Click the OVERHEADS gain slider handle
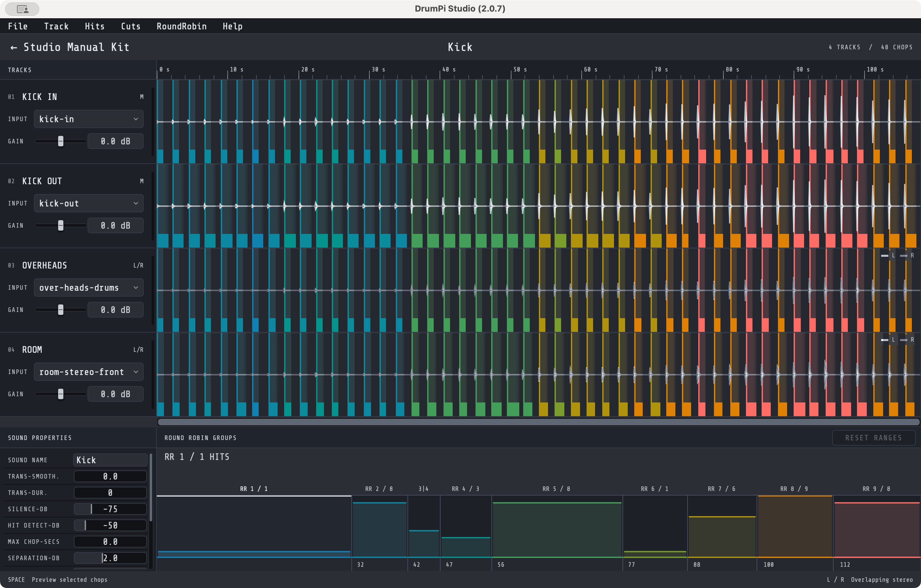The width and height of the screenshot is (921, 588). [x=60, y=310]
